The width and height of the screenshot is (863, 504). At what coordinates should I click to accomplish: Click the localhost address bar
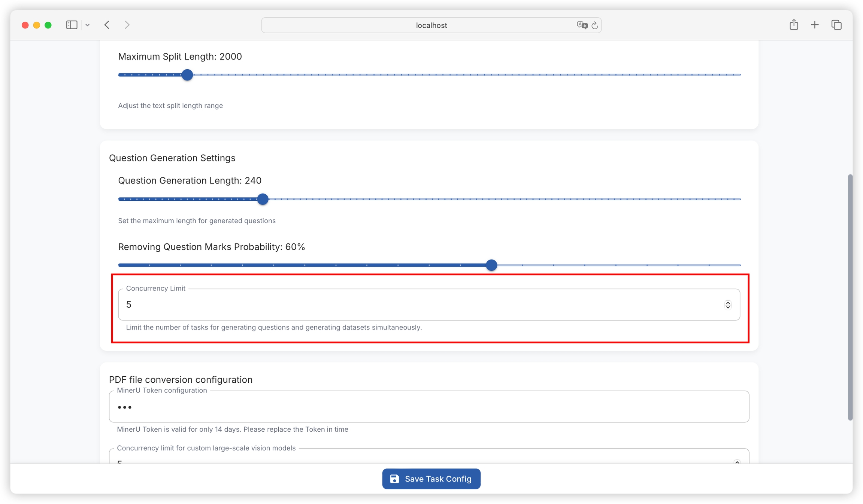pyautogui.click(x=431, y=25)
